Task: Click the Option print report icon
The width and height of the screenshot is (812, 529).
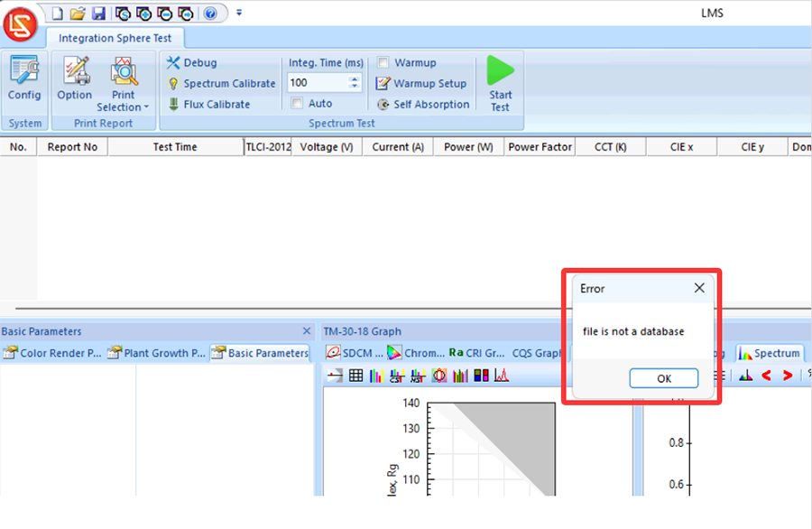Action: (74, 79)
